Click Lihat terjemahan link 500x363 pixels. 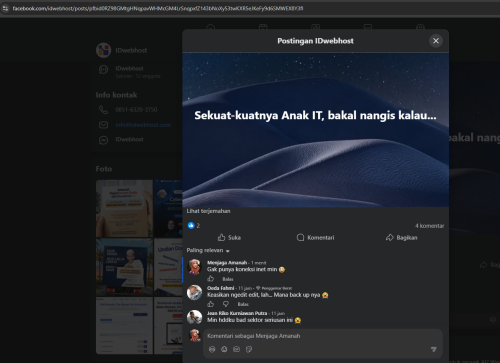208,211
